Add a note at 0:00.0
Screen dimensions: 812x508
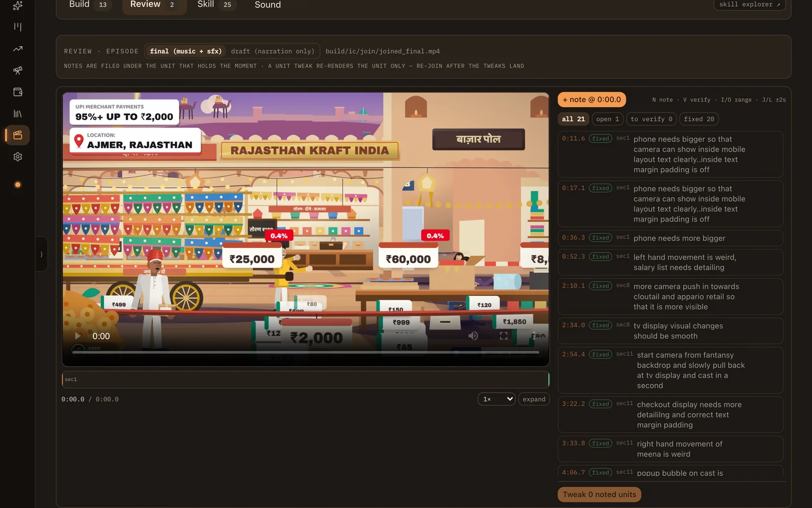pos(592,100)
